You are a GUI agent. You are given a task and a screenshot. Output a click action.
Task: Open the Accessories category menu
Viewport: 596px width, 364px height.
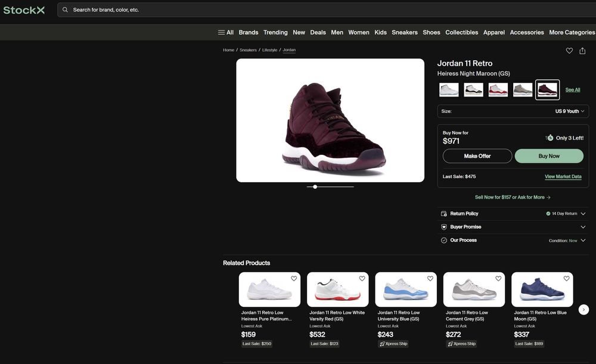click(526, 32)
